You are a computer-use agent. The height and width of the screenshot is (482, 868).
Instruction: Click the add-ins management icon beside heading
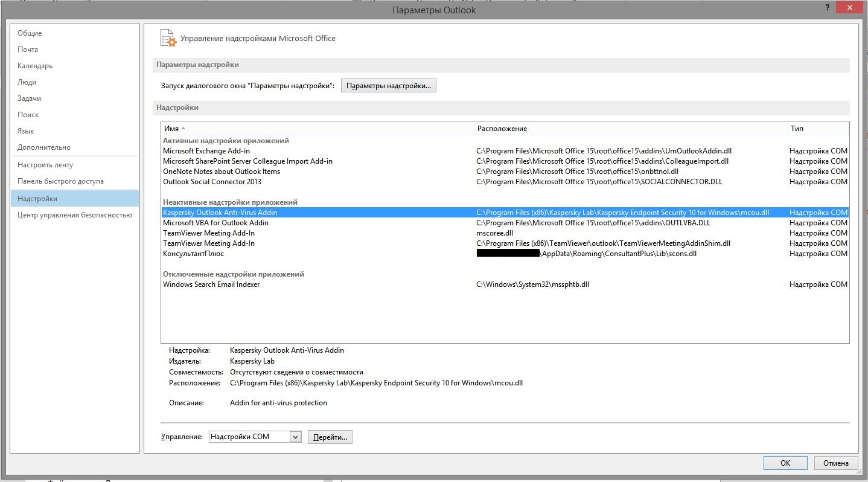pos(168,38)
